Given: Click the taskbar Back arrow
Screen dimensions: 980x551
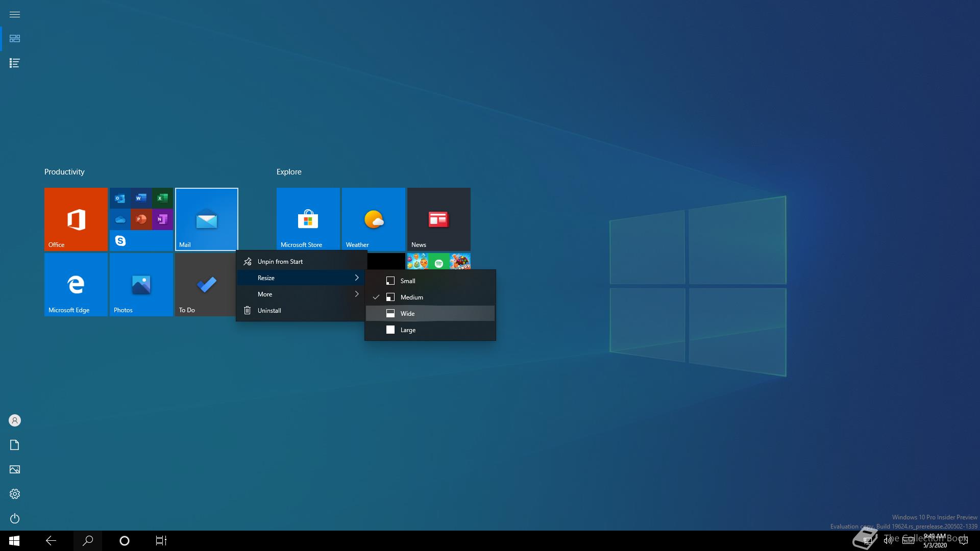Looking at the screenshot, I should [51, 541].
